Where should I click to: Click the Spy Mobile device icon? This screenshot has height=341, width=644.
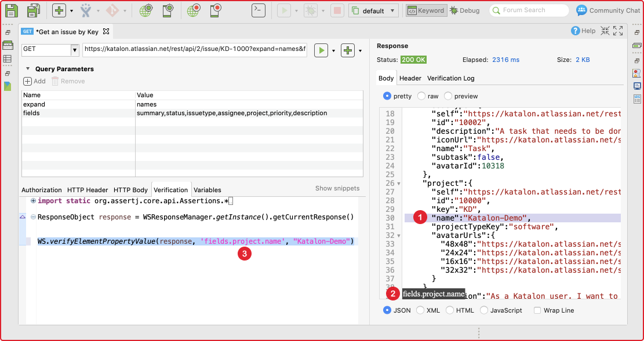tap(168, 10)
